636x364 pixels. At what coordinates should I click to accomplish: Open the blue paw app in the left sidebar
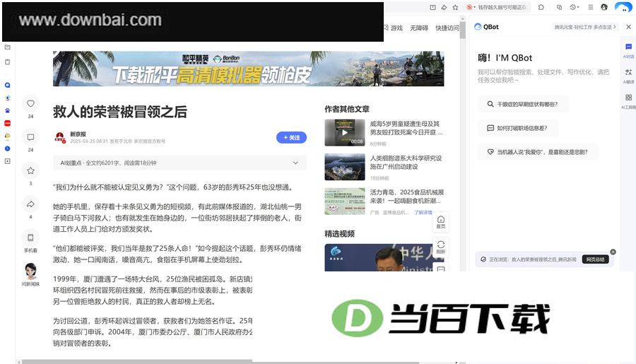coord(7,110)
